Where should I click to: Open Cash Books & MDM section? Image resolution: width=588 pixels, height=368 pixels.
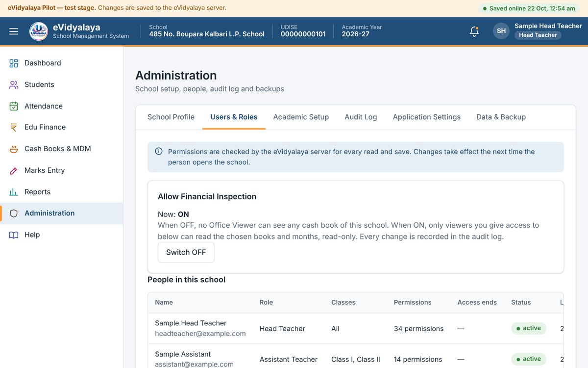[x=62, y=149]
